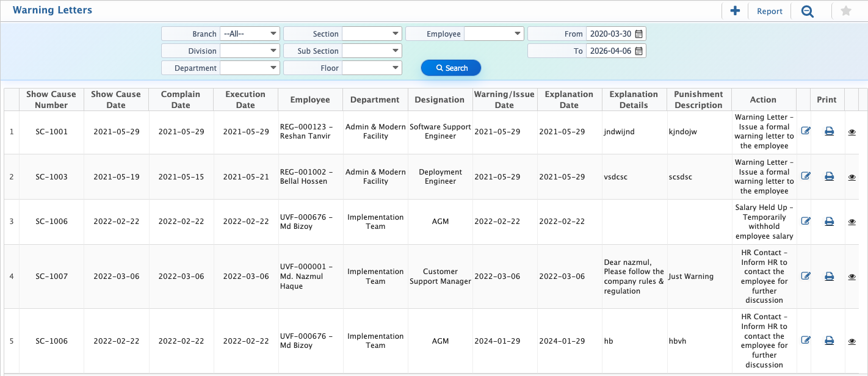Image resolution: width=868 pixels, height=376 pixels.
Task: View SC-1007 record using the eye icon
Action: [x=852, y=277]
